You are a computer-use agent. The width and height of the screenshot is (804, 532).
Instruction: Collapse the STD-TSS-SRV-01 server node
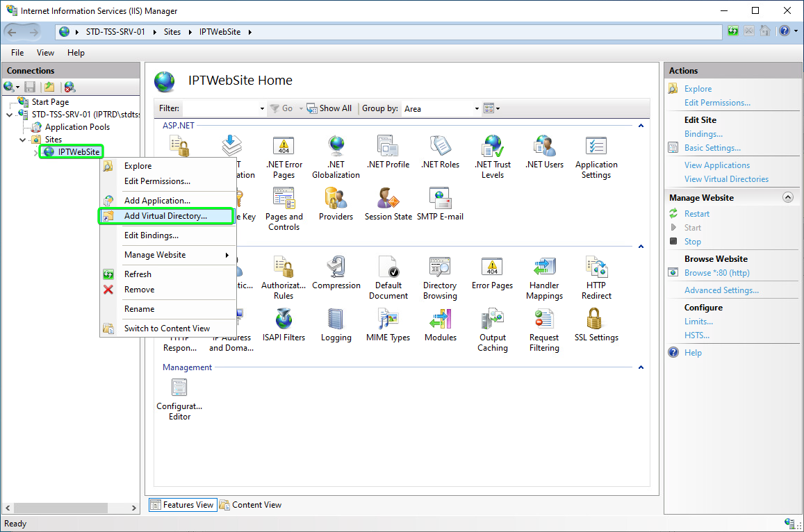tap(9, 115)
